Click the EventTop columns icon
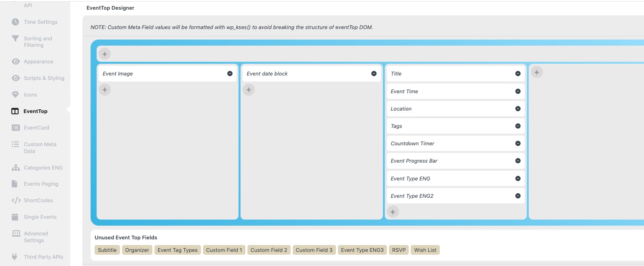The image size is (644, 266). [15, 111]
